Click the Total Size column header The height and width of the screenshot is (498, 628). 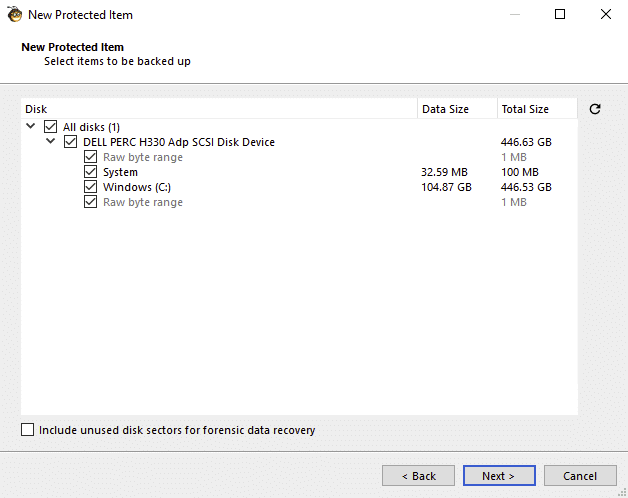(537, 109)
